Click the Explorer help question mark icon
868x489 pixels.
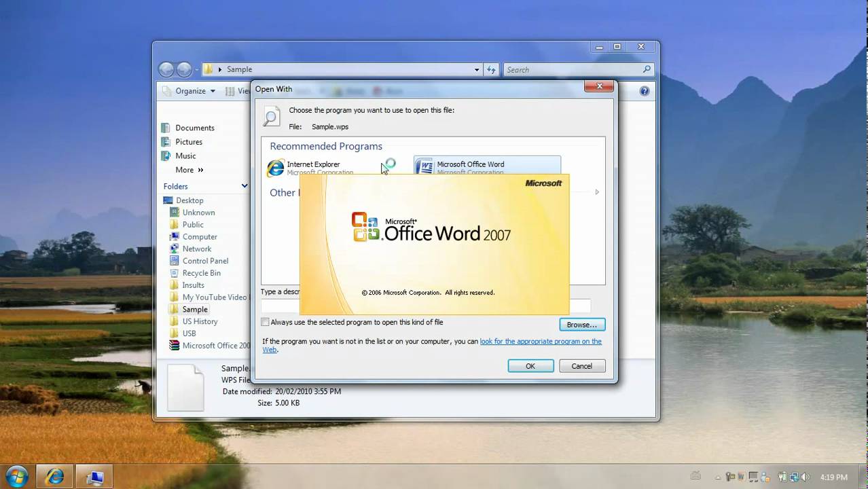pos(644,91)
